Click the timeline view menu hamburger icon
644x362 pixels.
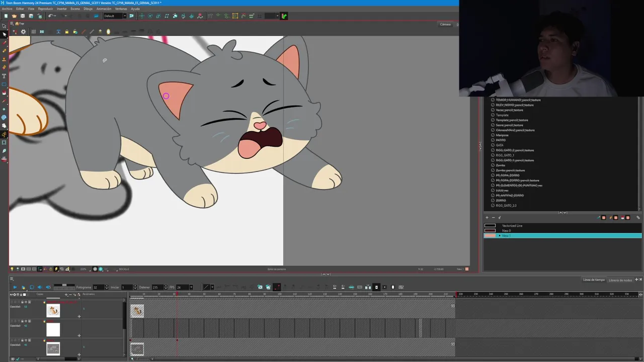click(12, 279)
